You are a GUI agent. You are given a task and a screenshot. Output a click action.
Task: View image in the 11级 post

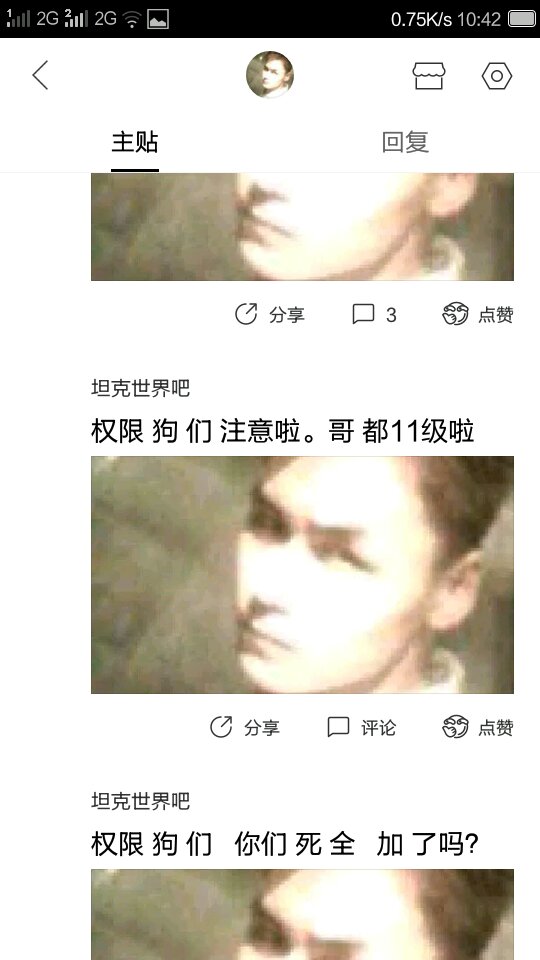click(302, 575)
